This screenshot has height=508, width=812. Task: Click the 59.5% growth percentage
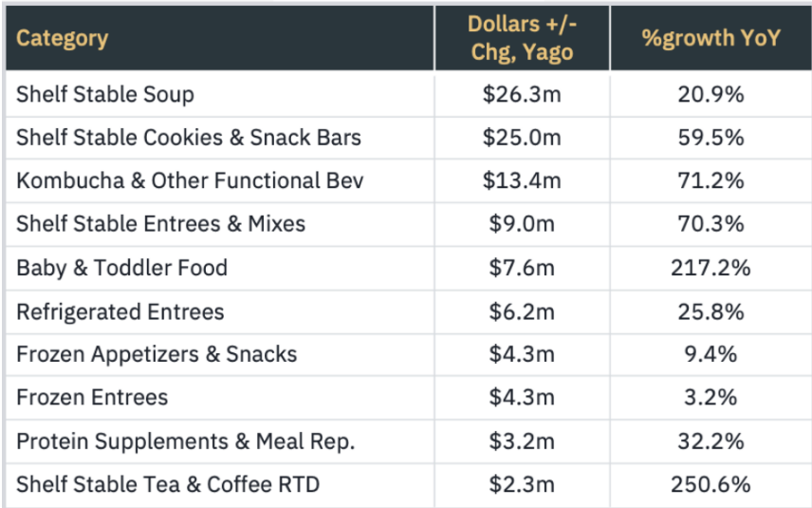[710, 138]
